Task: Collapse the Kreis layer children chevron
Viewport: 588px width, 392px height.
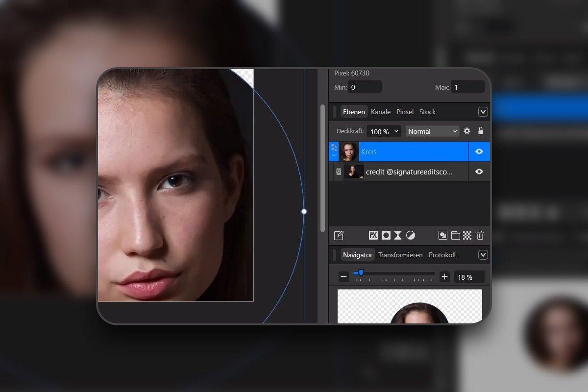Action: 334,156
